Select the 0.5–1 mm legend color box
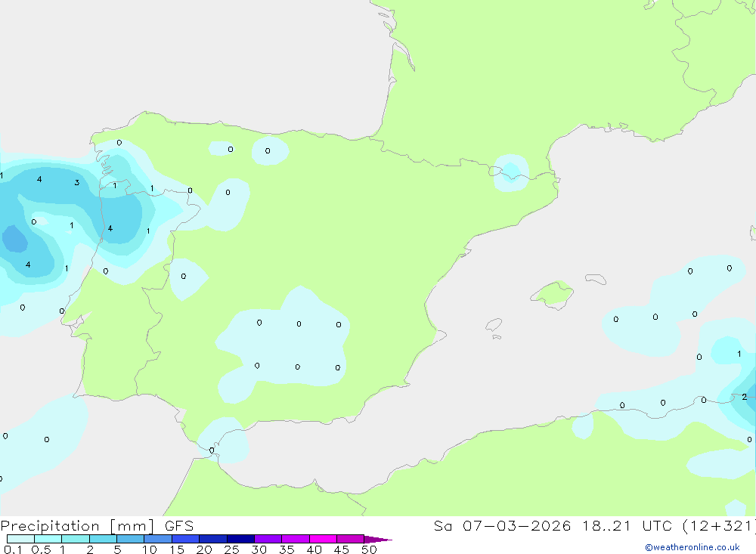The height and width of the screenshot is (554, 756). click(x=48, y=539)
